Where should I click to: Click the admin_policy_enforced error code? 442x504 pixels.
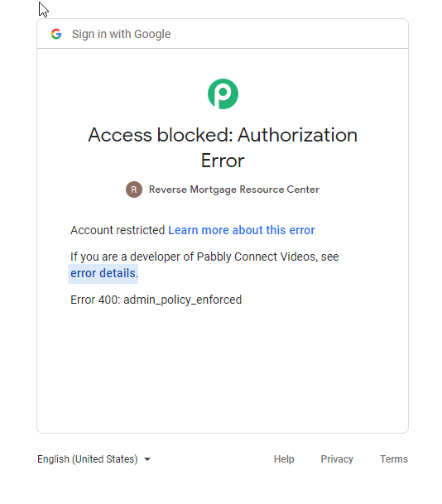click(183, 300)
